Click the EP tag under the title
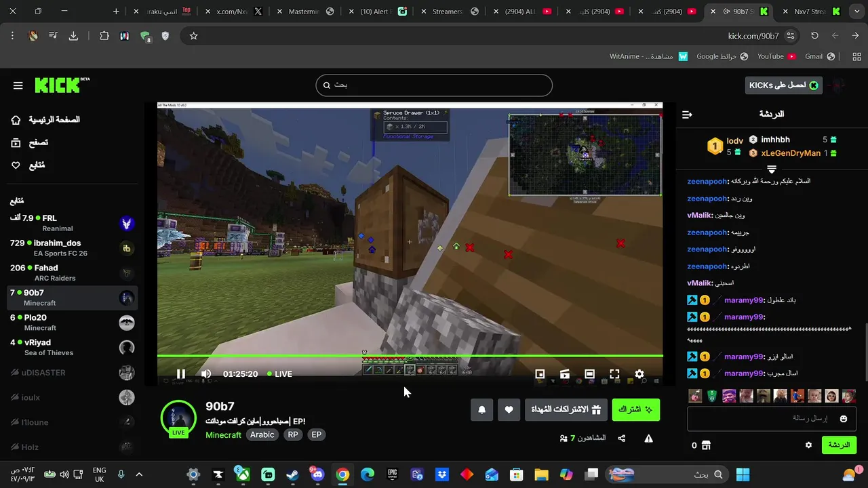The image size is (868, 488). 316,435
